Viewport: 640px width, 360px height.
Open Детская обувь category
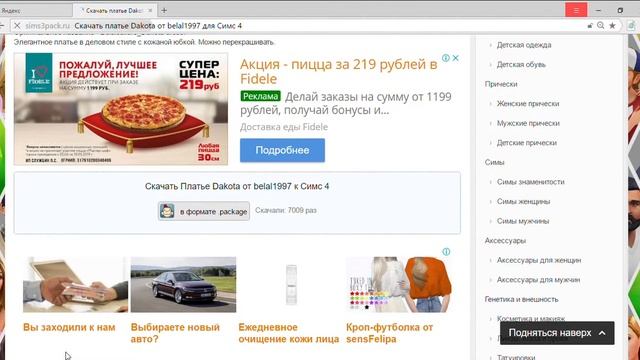click(x=521, y=64)
